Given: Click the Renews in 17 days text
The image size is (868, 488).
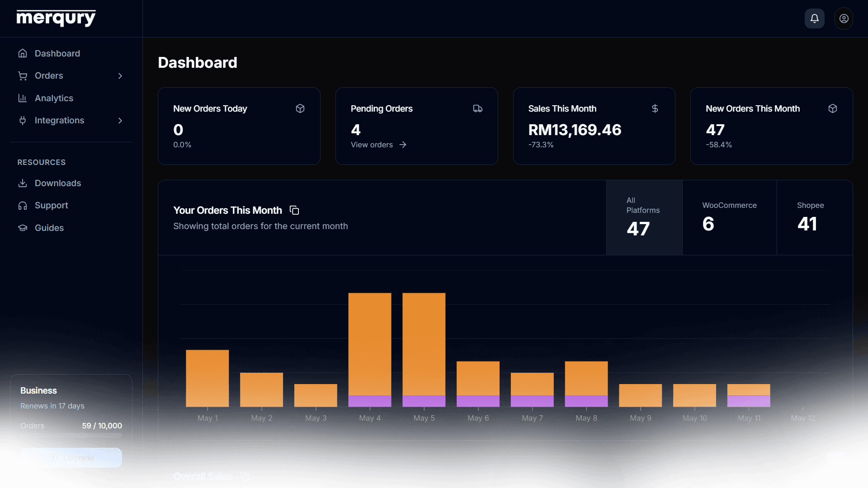Looking at the screenshot, I should (x=52, y=406).
